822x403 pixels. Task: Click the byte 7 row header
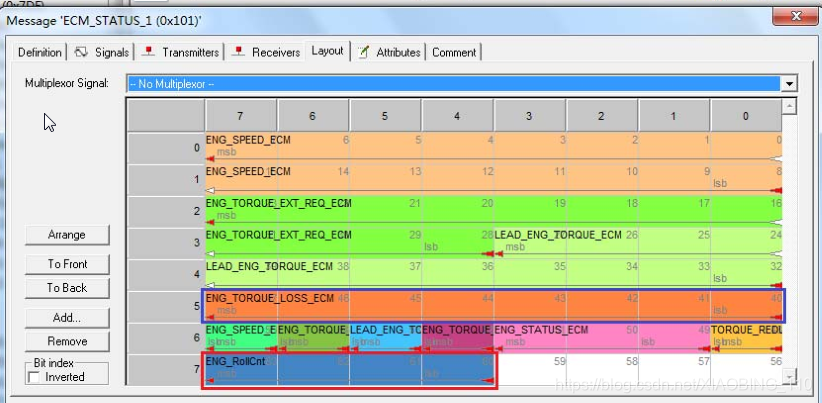coord(166,370)
